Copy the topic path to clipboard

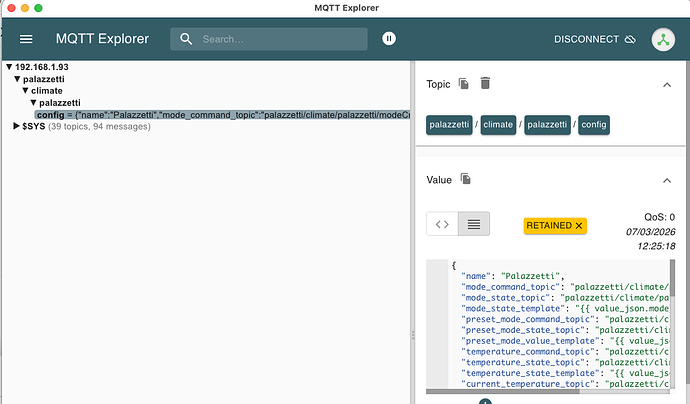coord(464,85)
